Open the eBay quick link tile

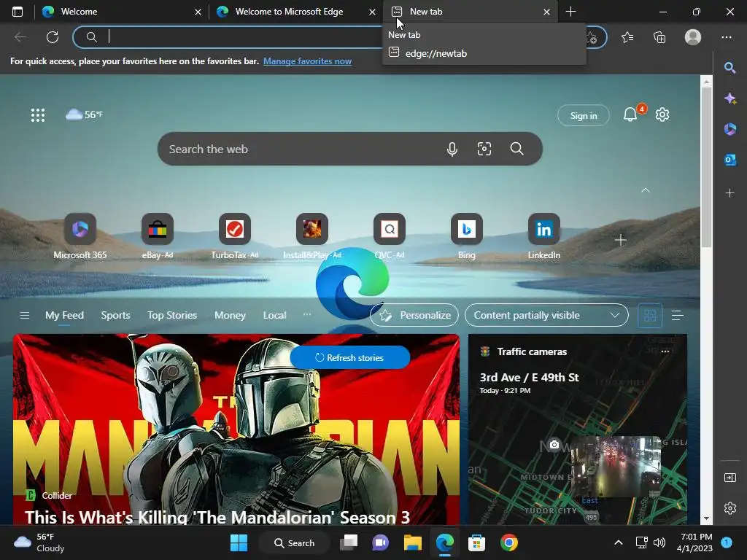click(x=158, y=237)
